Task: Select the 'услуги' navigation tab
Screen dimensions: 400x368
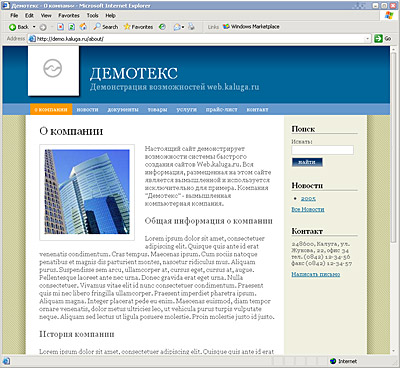Action: click(x=186, y=109)
